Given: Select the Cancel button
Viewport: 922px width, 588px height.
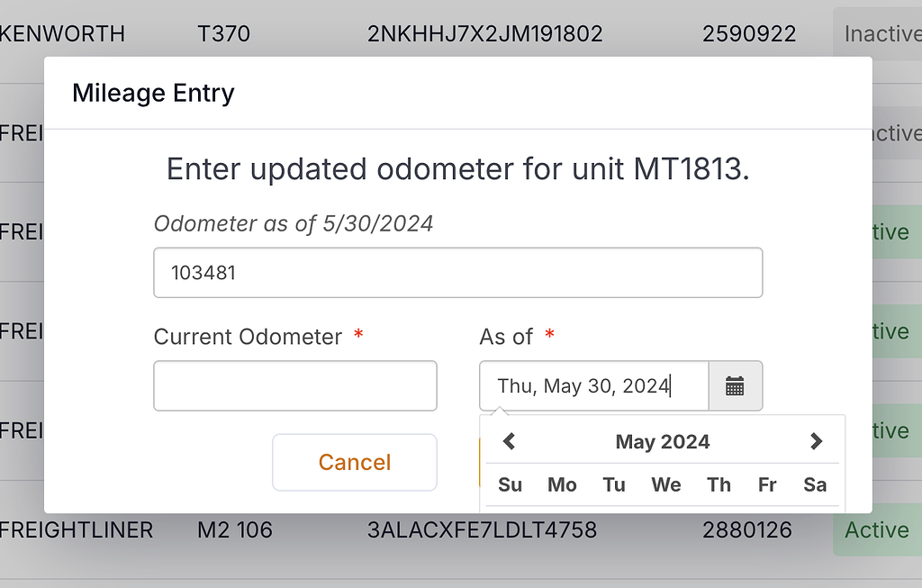Looking at the screenshot, I should pyautogui.click(x=354, y=462).
